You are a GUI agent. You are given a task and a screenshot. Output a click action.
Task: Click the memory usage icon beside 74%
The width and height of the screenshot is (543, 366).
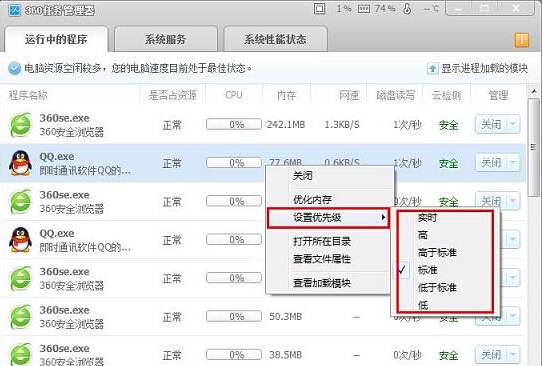pyautogui.click(x=364, y=9)
